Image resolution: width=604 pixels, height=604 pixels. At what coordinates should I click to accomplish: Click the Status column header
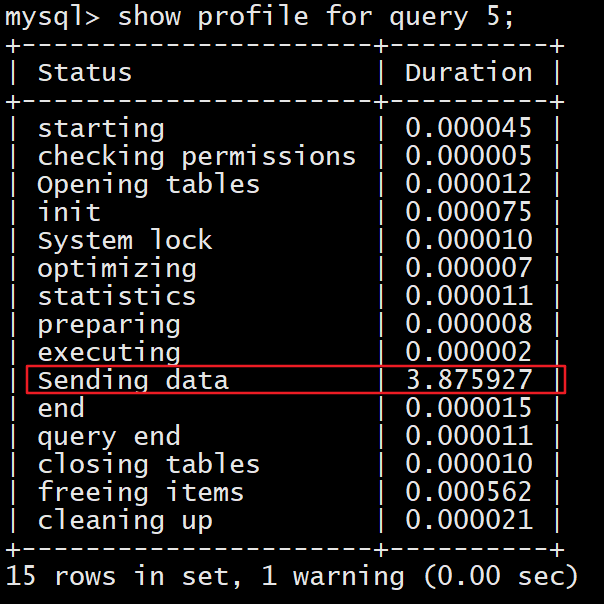[x=85, y=73]
